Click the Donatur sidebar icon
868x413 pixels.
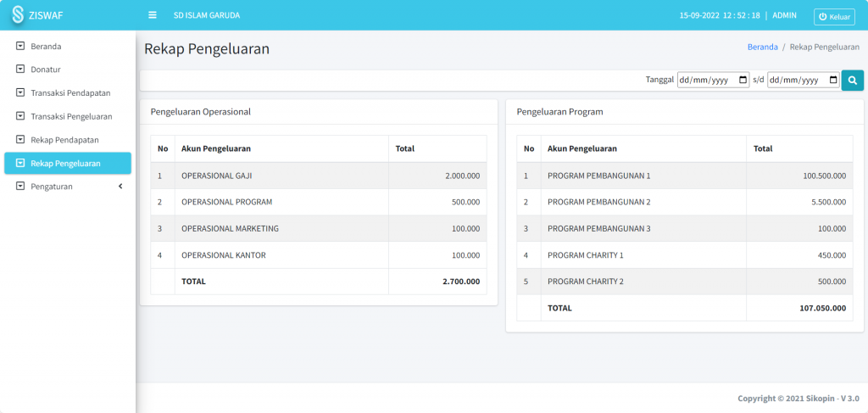pos(20,70)
